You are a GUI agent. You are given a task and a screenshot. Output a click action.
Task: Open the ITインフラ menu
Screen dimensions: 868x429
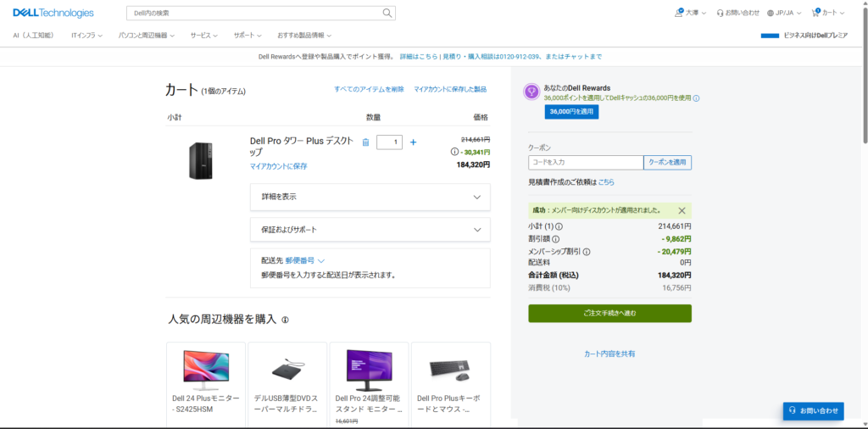(x=86, y=36)
